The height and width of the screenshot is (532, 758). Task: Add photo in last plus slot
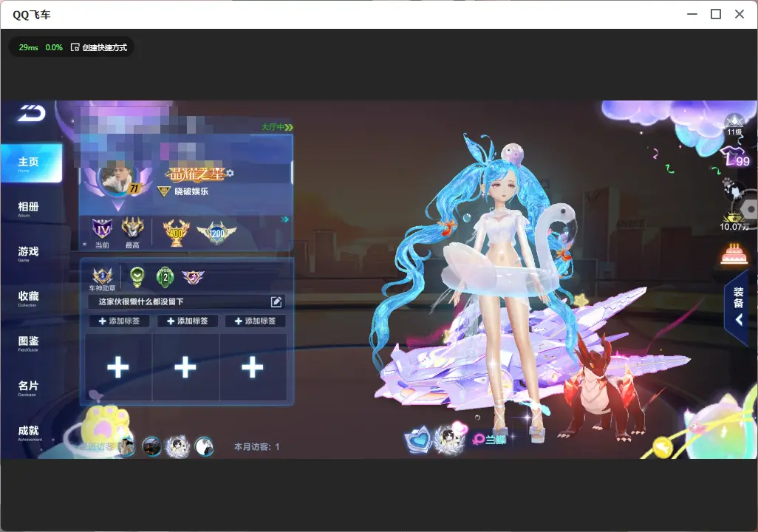[253, 367]
